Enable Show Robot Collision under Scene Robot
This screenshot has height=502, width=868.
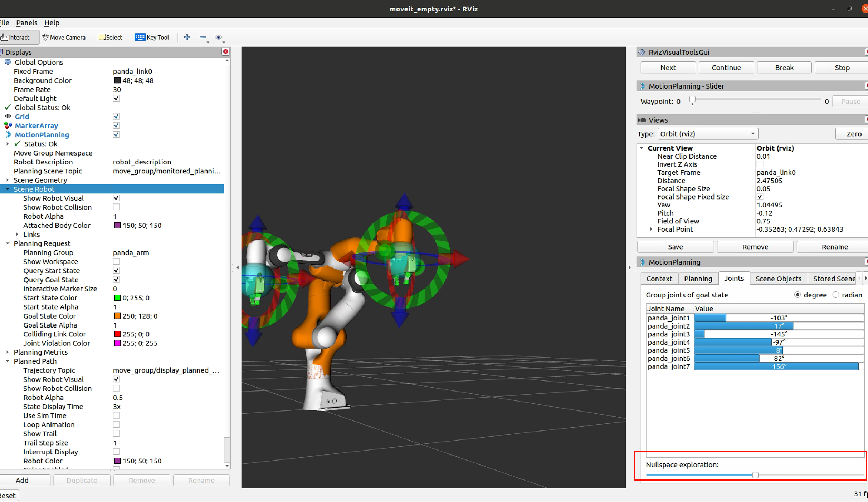116,207
